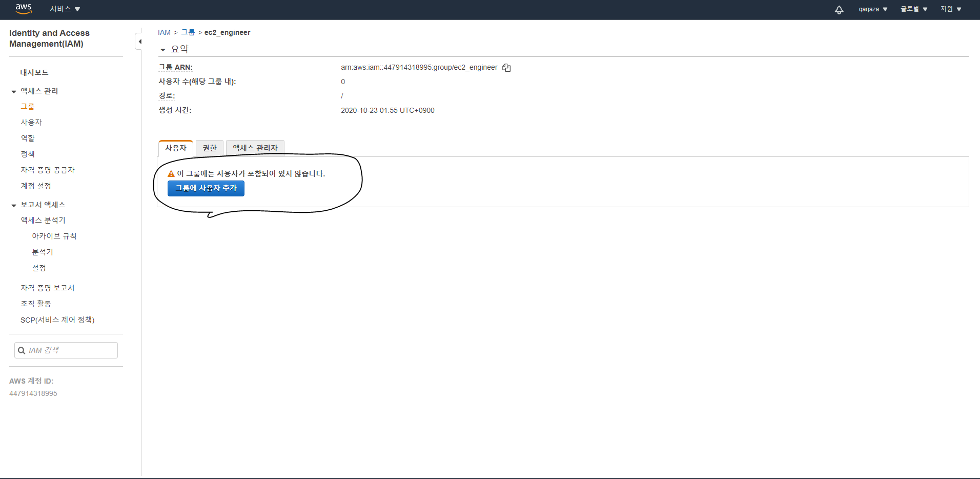Go to IAM via the breadcrumb link
The image size is (980, 479).
(164, 32)
